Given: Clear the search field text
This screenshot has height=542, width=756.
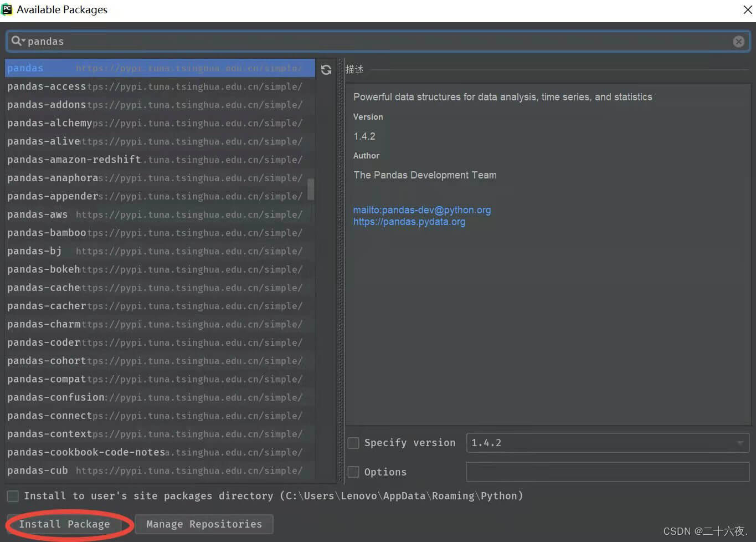Looking at the screenshot, I should [x=738, y=42].
